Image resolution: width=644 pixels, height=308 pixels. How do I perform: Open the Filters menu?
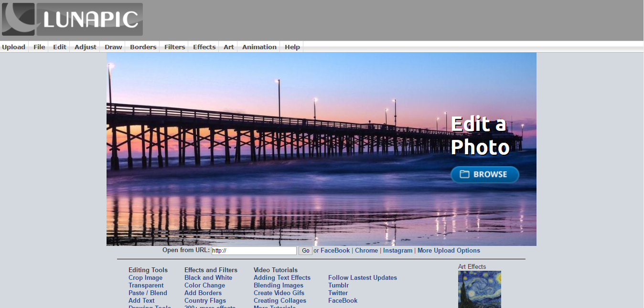174,47
